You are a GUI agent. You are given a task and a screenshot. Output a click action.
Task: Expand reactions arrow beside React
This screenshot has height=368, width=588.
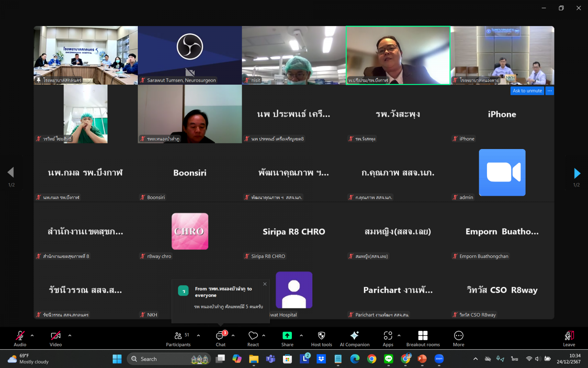click(264, 336)
